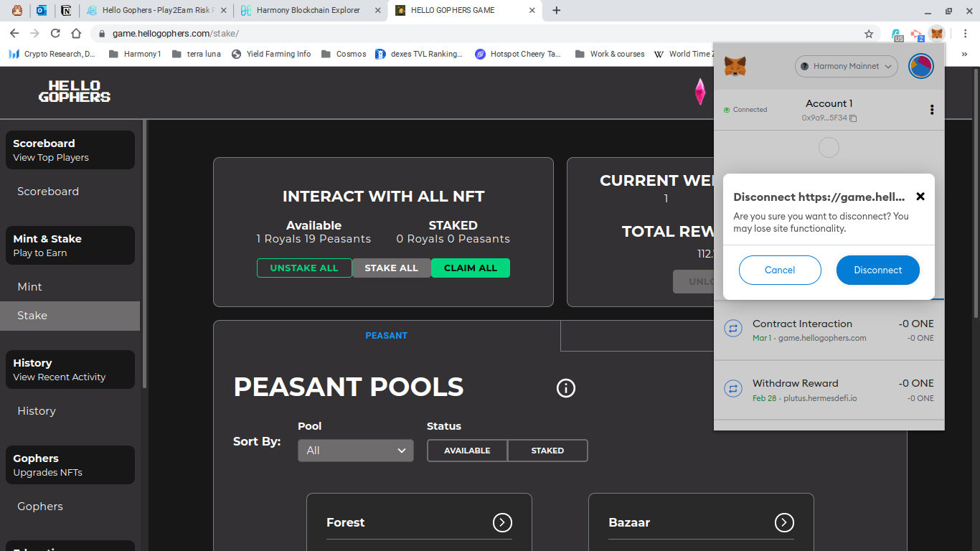Copy the Account 1 address
980x551 pixels.
(x=853, y=118)
